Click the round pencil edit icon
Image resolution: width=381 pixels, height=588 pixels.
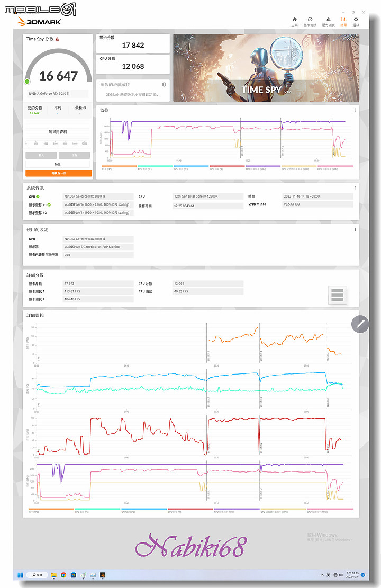(360, 324)
